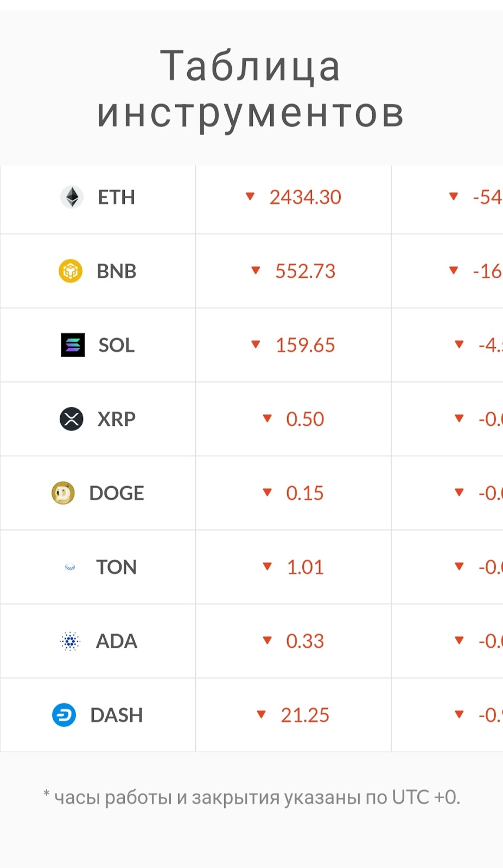The image size is (503, 868).
Task: Click the Ethereum diamond logo icon
Action: (72, 197)
